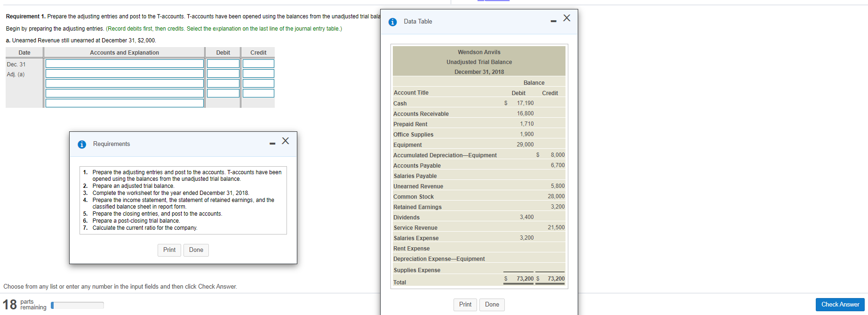
Task: Click Adj. (a) row Debit input field
Action: (x=223, y=73)
